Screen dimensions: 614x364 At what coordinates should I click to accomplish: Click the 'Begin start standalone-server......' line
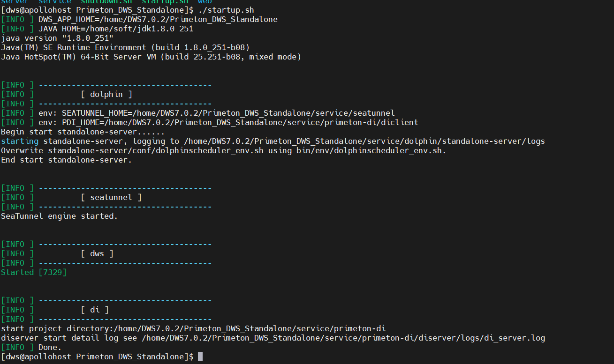pyautogui.click(x=83, y=132)
